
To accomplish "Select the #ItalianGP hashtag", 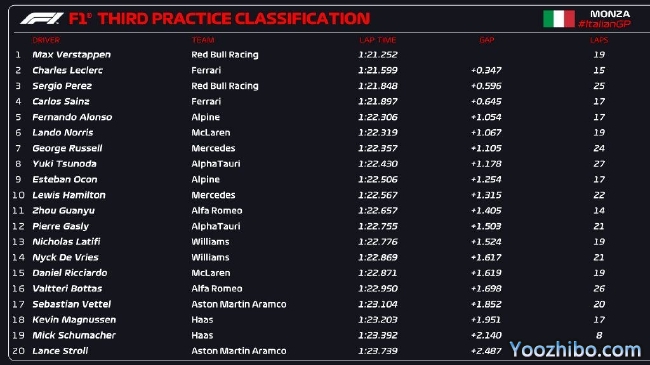I will pyautogui.click(x=604, y=24).
